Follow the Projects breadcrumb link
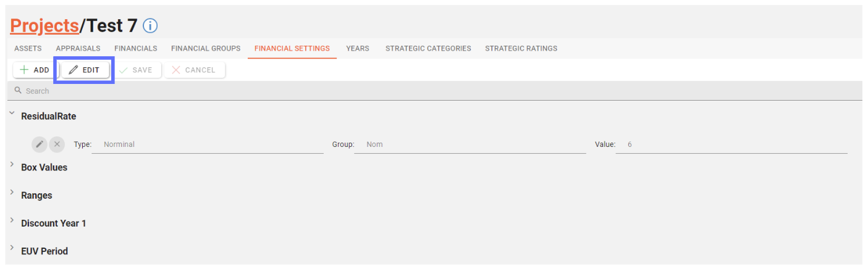 tap(44, 25)
